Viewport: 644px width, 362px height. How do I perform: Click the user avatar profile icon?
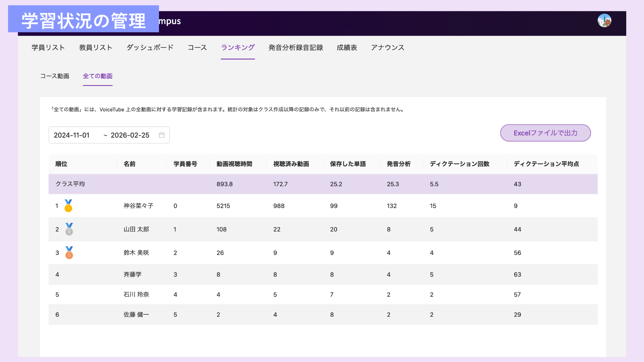604,21
